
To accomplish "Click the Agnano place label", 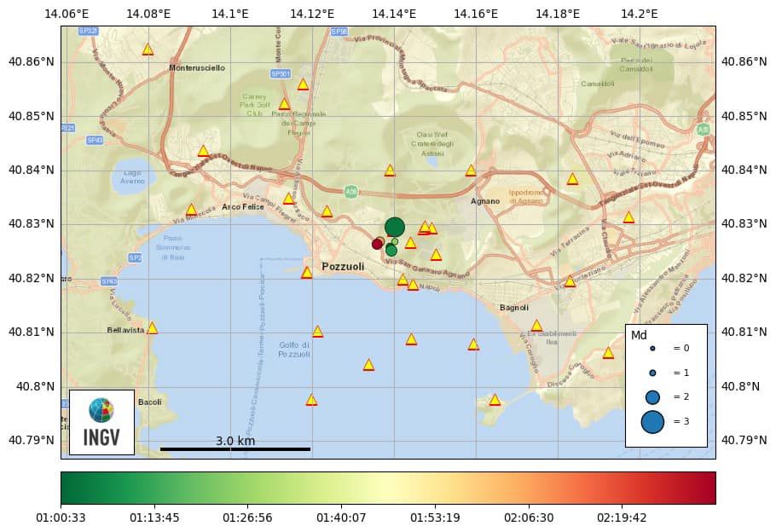I will pos(485,202).
